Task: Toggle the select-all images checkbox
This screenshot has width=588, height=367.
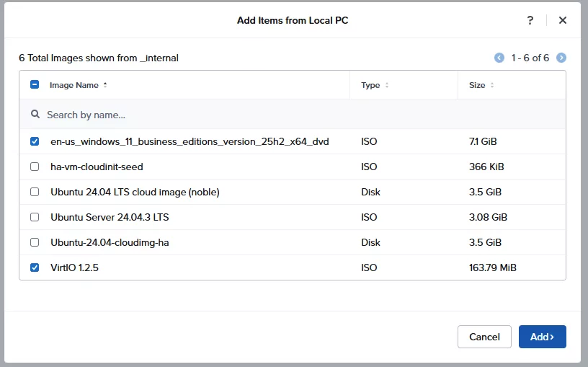Action: point(35,85)
